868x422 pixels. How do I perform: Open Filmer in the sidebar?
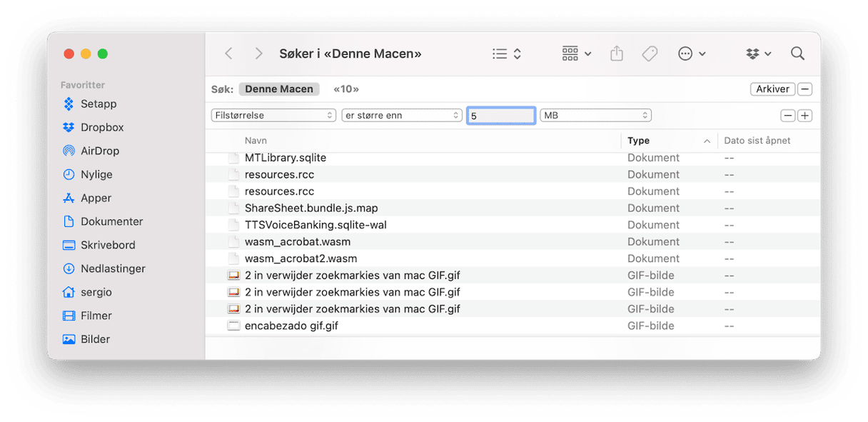[x=87, y=316]
